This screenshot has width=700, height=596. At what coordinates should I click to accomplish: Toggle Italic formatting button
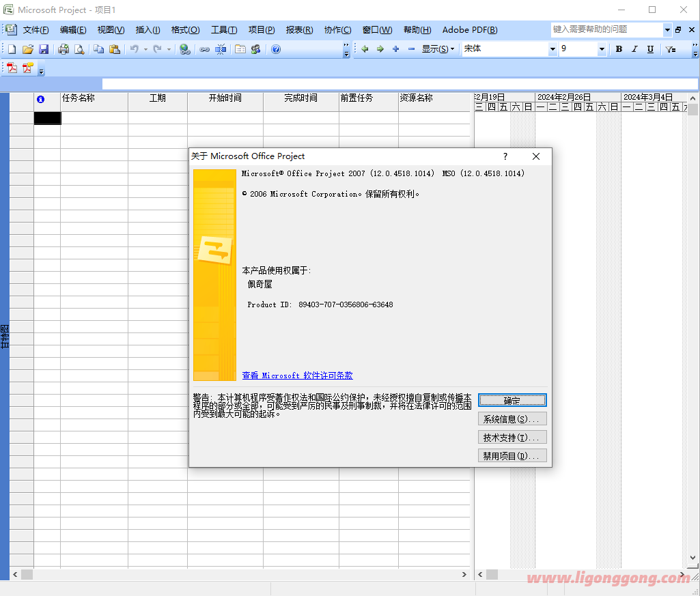click(x=634, y=49)
